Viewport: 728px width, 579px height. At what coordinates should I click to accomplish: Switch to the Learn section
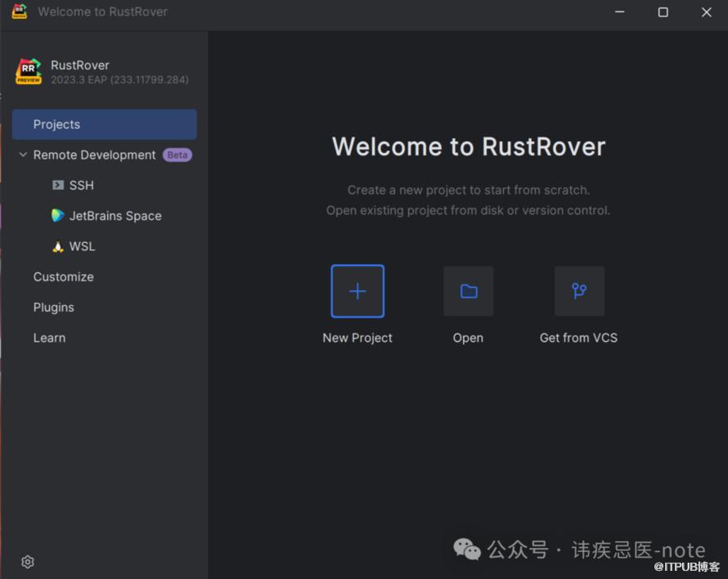[x=49, y=338]
